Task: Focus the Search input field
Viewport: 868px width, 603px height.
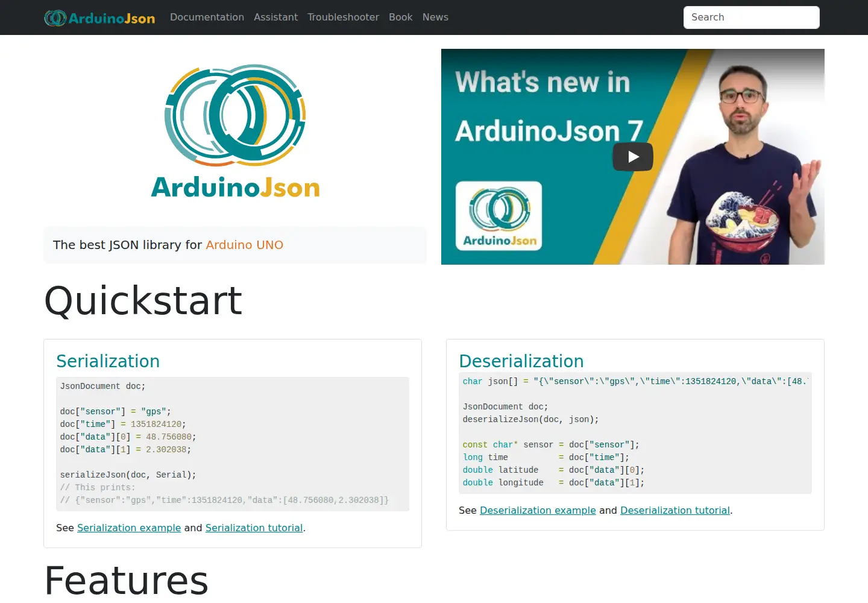Action: (751, 17)
